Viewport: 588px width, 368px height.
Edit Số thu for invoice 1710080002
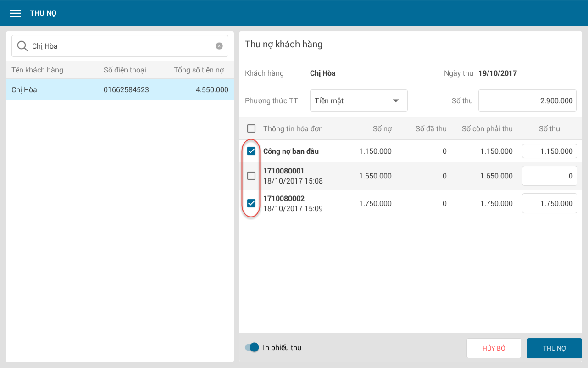click(x=549, y=203)
